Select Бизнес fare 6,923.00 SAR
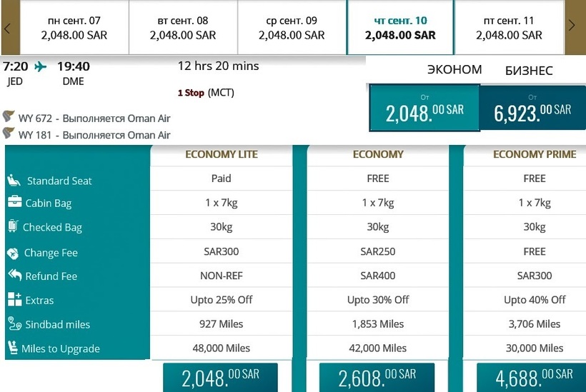This screenshot has width=586, height=392. [x=532, y=109]
